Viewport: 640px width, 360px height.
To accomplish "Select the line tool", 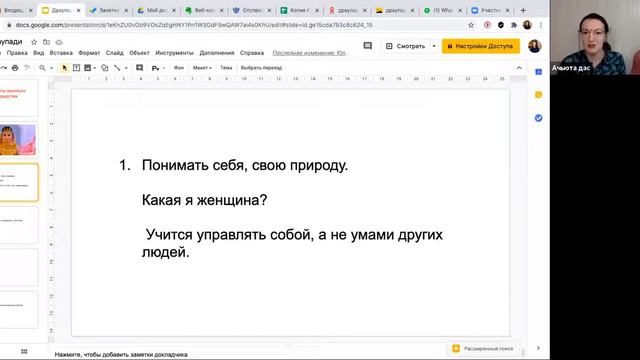I will [117, 68].
